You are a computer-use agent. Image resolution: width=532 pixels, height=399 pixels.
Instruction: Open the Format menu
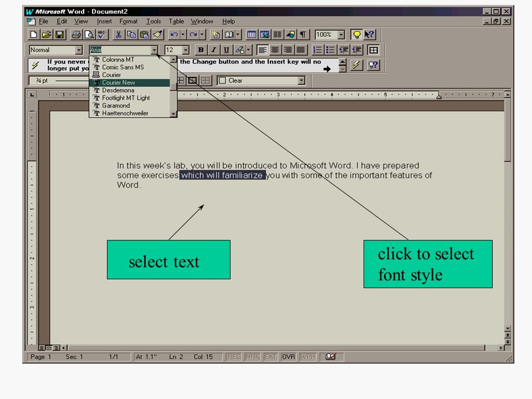tap(128, 21)
